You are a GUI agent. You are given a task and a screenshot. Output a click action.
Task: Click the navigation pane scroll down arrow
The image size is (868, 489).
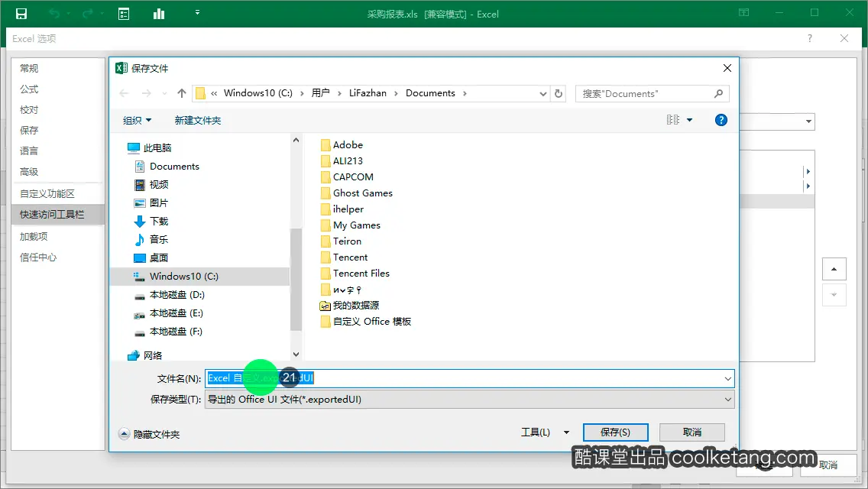(296, 355)
